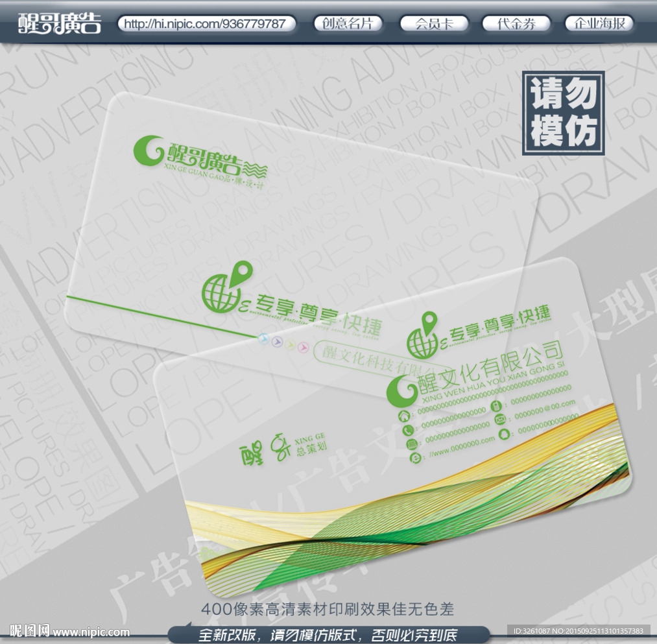Click the green crescent beside 醒文化有限公司
The height and width of the screenshot is (644, 657).
click(x=401, y=391)
